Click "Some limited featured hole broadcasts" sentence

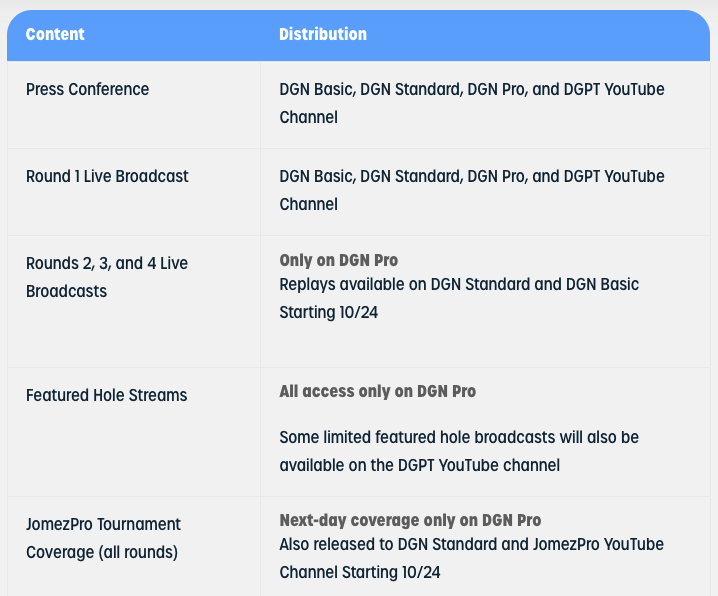[x=458, y=438]
